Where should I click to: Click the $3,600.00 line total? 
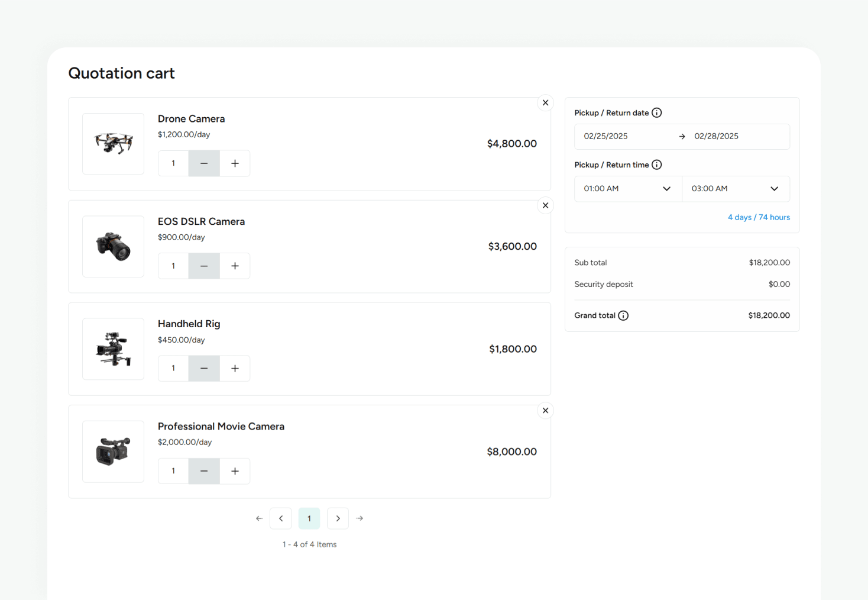click(x=513, y=246)
